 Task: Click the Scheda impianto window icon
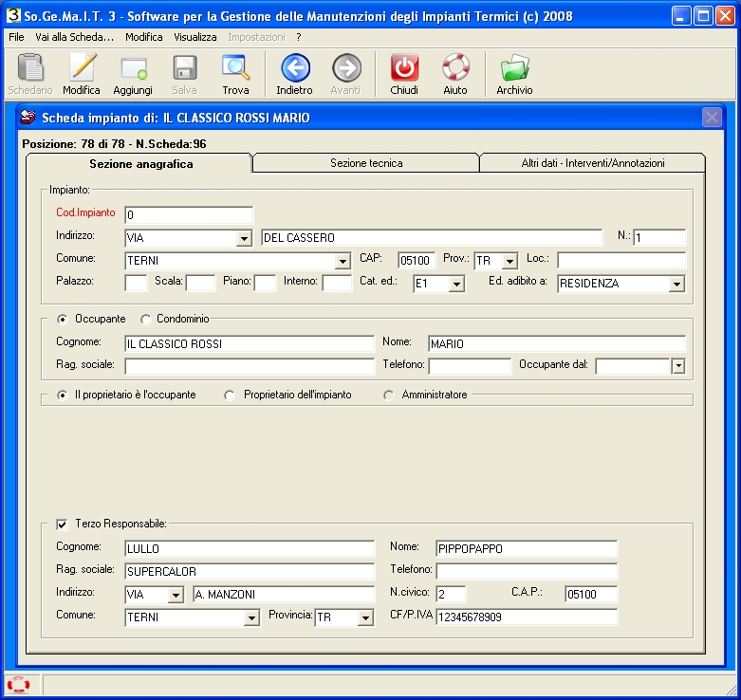[x=28, y=117]
